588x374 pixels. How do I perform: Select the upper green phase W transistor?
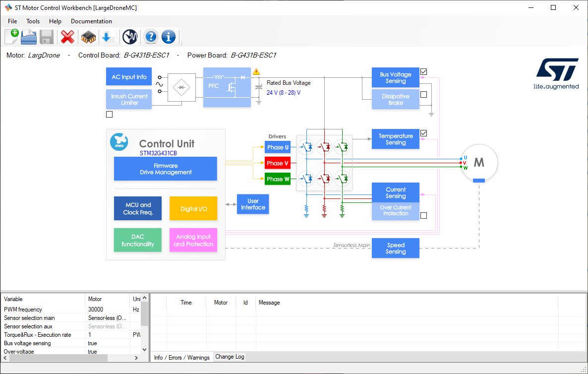pyautogui.click(x=342, y=147)
